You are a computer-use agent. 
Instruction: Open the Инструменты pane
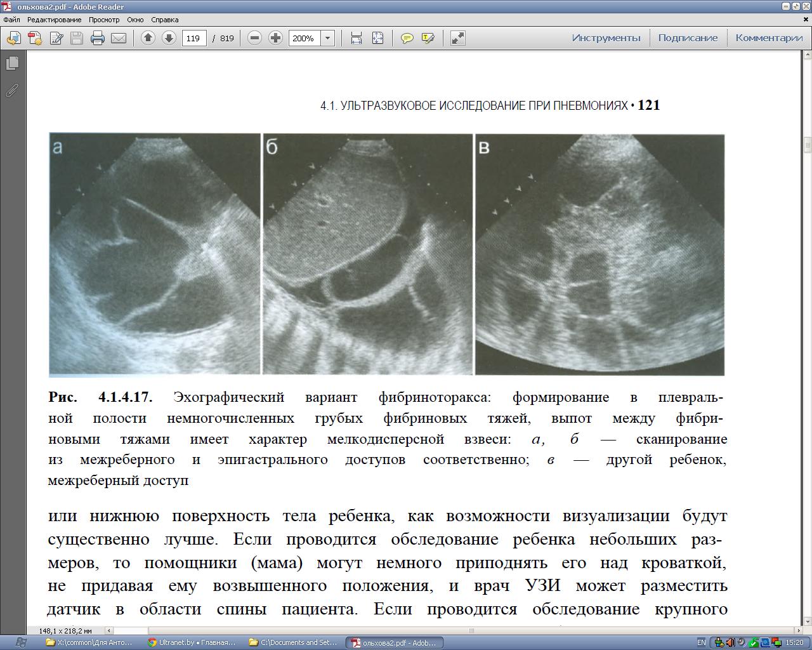click(x=606, y=38)
